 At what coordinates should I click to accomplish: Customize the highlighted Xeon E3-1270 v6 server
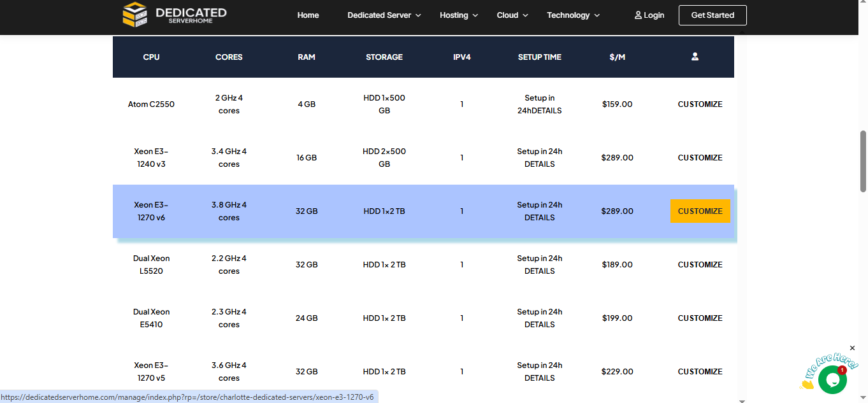point(700,211)
